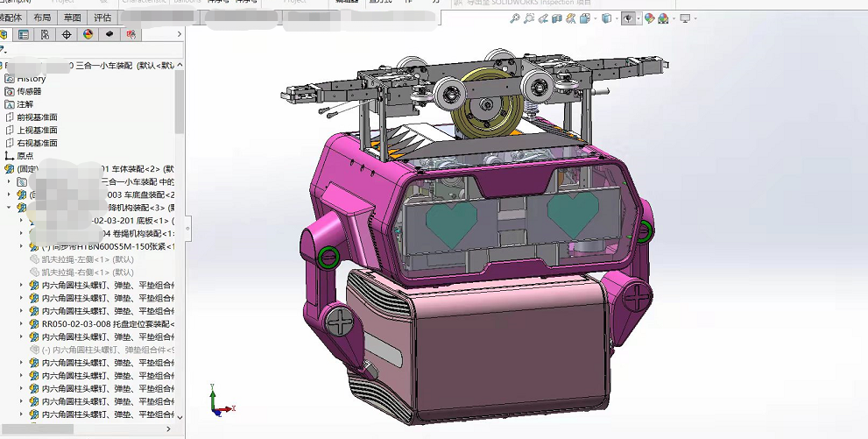Switch to the 草图 tab
The image size is (868, 439).
[72, 18]
